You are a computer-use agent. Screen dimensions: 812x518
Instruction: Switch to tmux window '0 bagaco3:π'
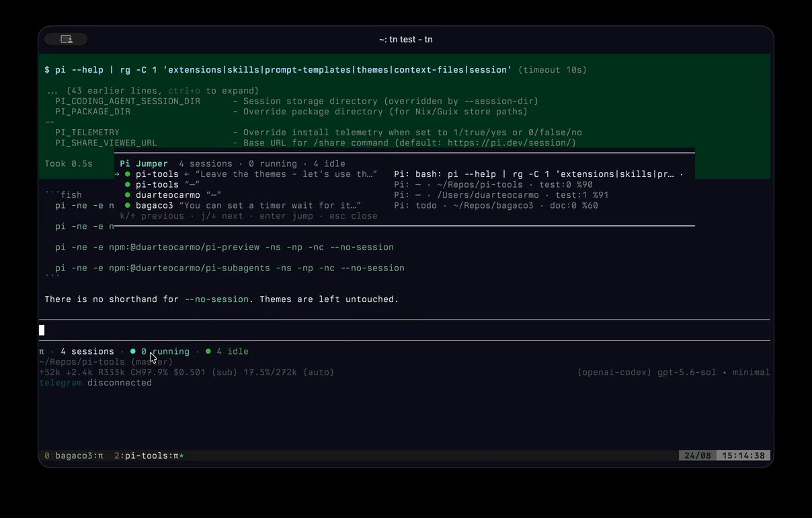click(x=74, y=455)
